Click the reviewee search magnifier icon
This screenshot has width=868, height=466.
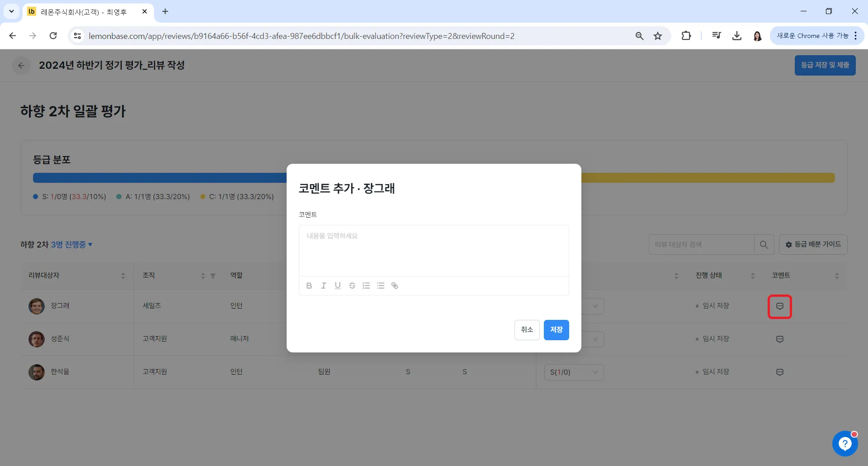764,245
